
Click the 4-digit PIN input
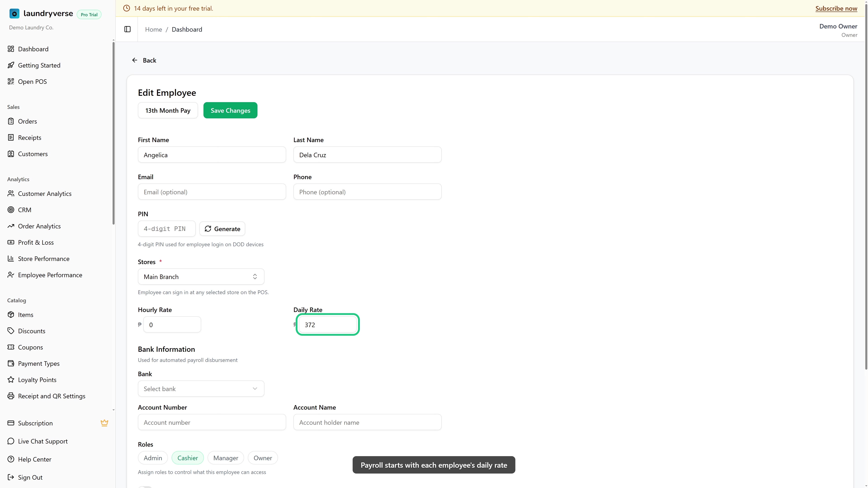point(166,229)
